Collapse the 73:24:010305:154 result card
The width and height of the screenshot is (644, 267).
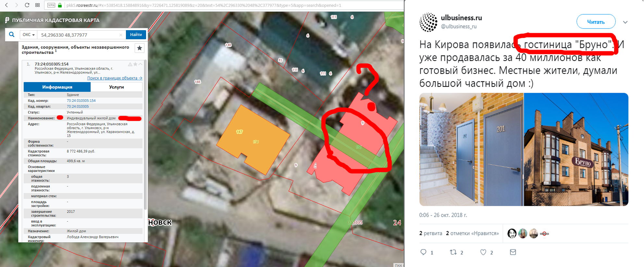(141, 64)
